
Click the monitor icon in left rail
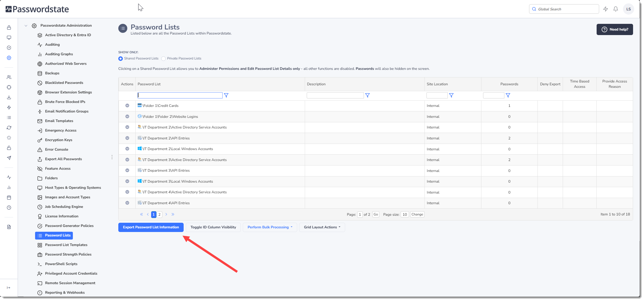coord(9,38)
